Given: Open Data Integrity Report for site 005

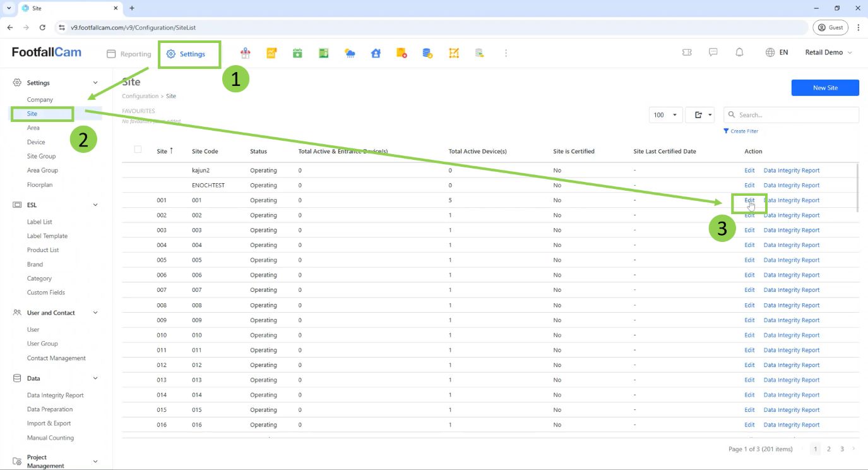Looking at the screenshot, I should (x=791, y=260).
